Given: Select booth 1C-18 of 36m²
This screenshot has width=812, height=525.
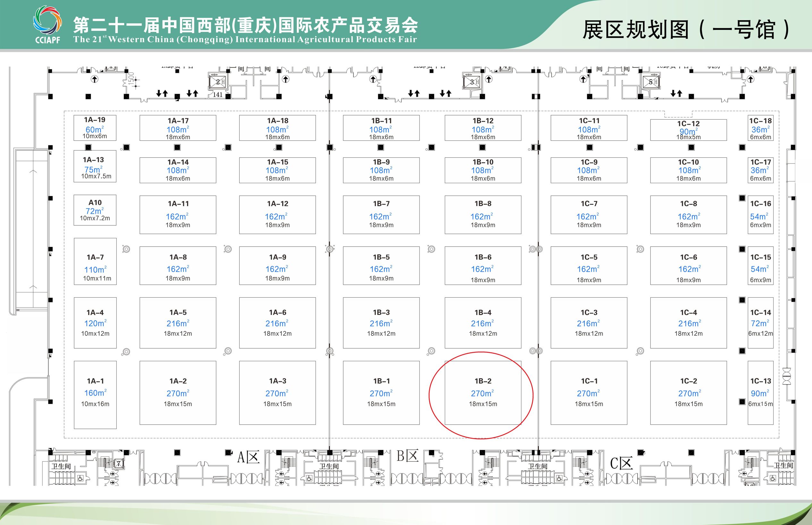Looking at the screenshot, I should click(760, 128).
